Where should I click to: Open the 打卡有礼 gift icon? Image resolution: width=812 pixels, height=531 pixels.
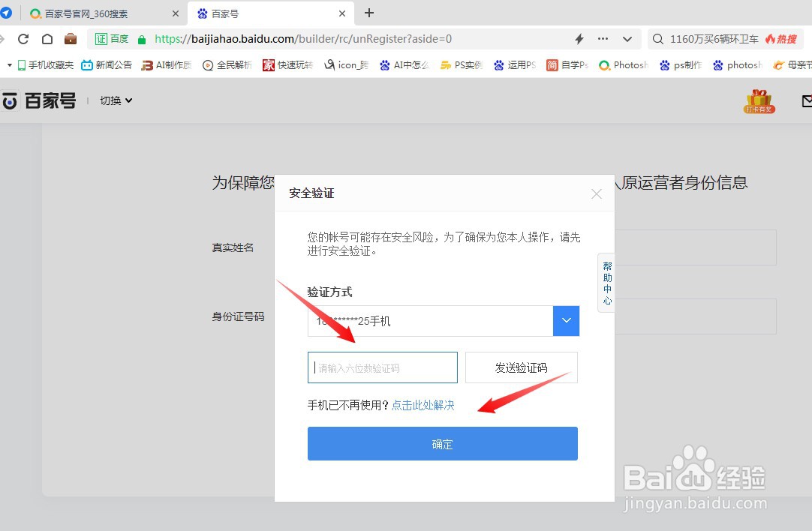click(x=759, y=100)
